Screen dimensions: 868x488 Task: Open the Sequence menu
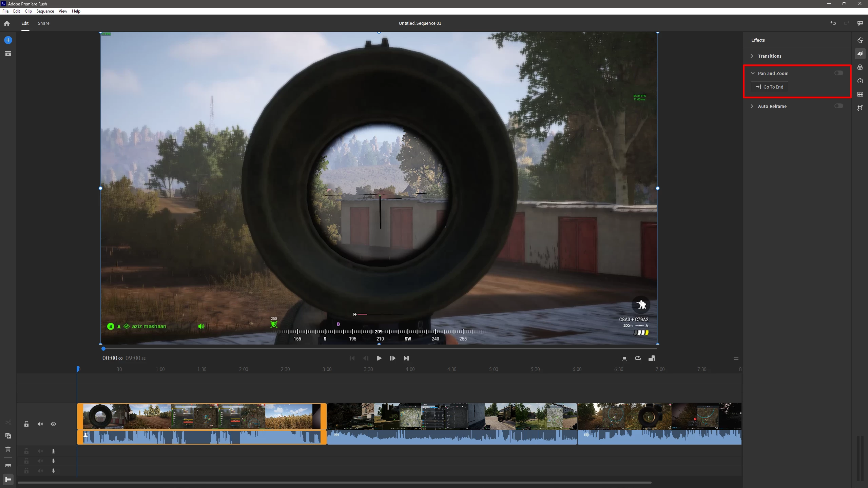(45, 11)
